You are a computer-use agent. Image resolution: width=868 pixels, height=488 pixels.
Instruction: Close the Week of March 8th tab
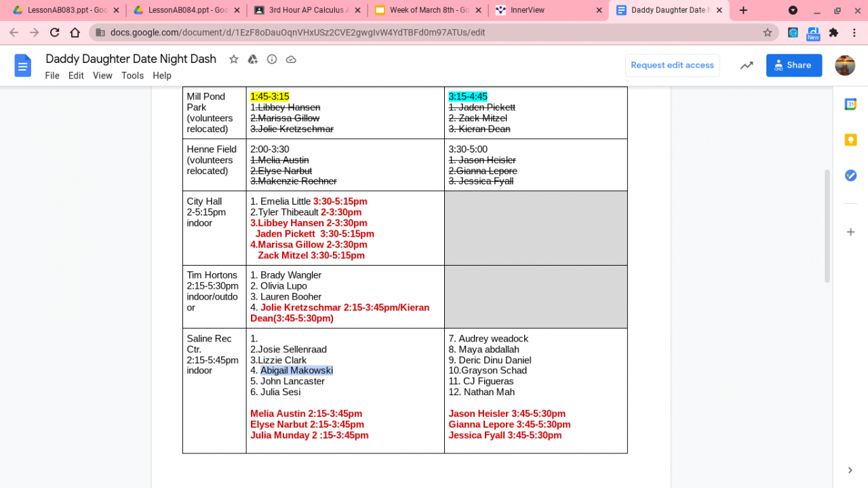coord(478,10)
